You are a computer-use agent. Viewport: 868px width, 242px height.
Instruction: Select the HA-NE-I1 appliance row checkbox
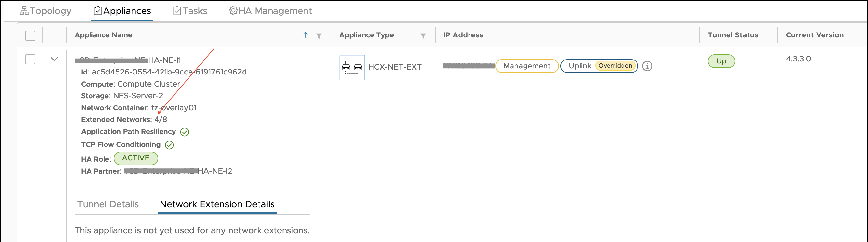click(x=30, y=59)
